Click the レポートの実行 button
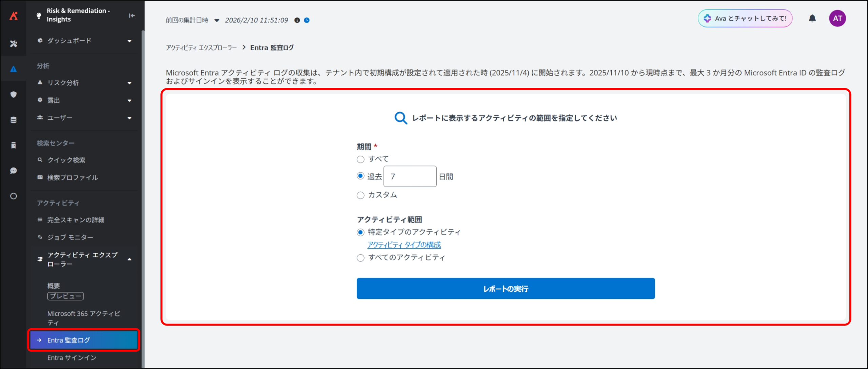The image size is (868, 369). 506,289
